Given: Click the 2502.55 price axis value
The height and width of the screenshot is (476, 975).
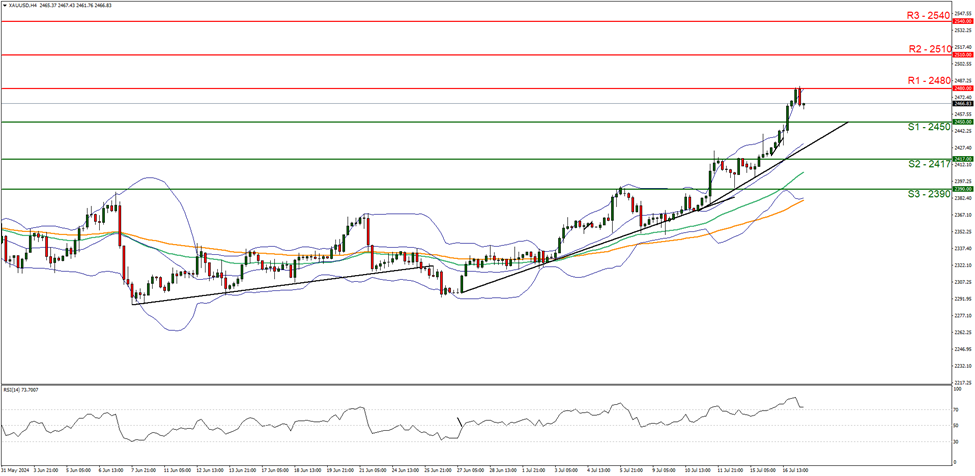Looking at the screenshot, I should tap(962, 63).
